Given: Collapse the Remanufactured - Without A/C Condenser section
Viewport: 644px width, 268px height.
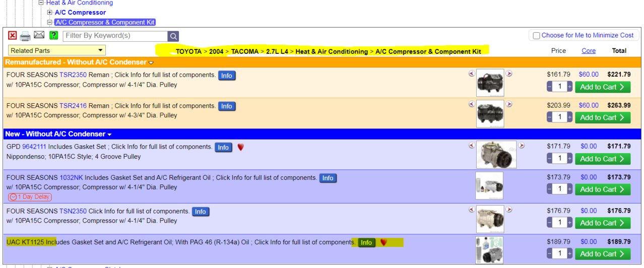Looking at the screenshot, I should tap(151, 63).
